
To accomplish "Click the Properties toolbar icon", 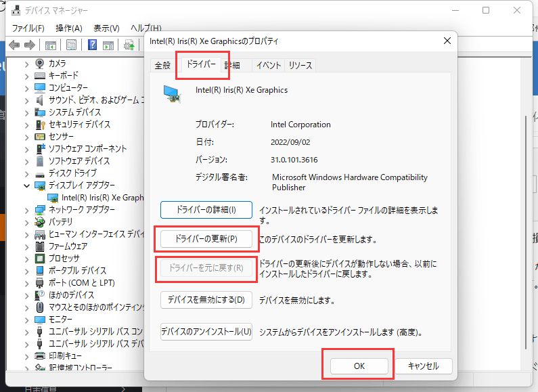I will (70, 45).
